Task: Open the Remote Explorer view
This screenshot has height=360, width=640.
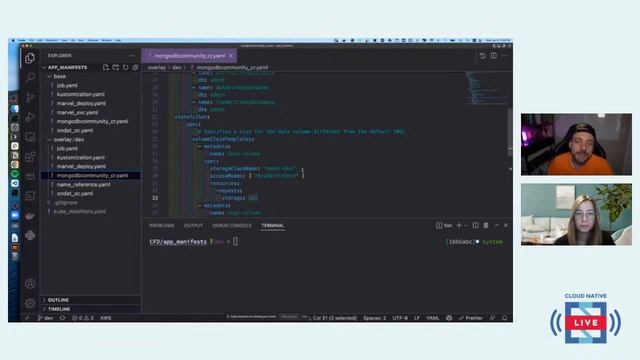Action: (x=30, y=137)
